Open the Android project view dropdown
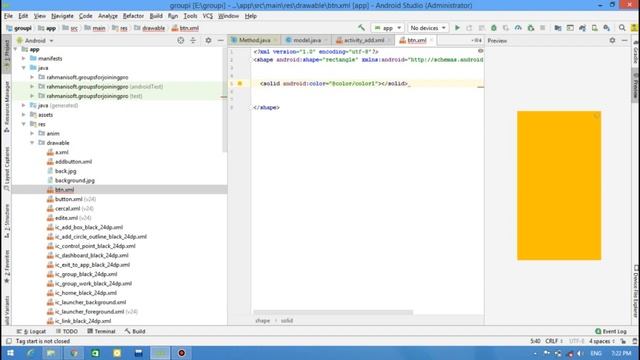The height and width of the screenshot is (360, 640). pos(35,40)
